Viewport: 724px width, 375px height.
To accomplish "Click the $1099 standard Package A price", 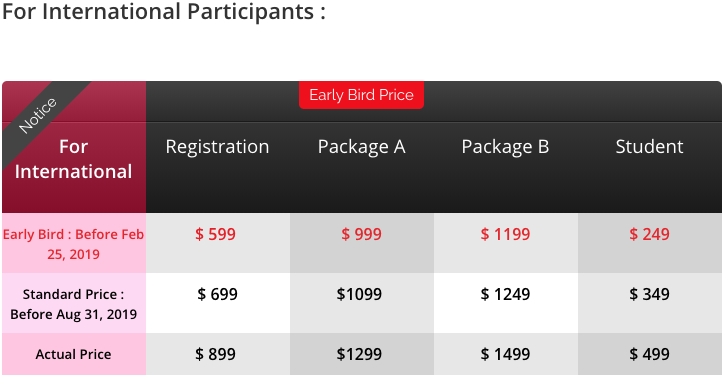I will tap(359, 294).
